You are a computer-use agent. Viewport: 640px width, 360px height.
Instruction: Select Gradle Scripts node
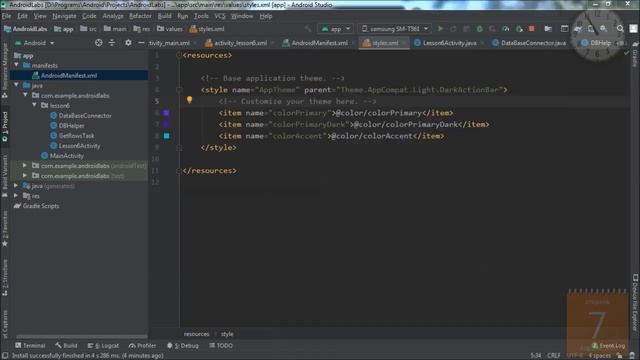coord(40,206)
